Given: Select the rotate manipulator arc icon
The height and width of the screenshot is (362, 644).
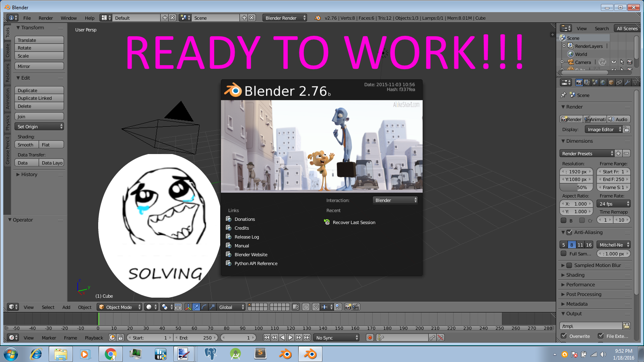Looking at the screenshot, I should [x=204, y=307].
